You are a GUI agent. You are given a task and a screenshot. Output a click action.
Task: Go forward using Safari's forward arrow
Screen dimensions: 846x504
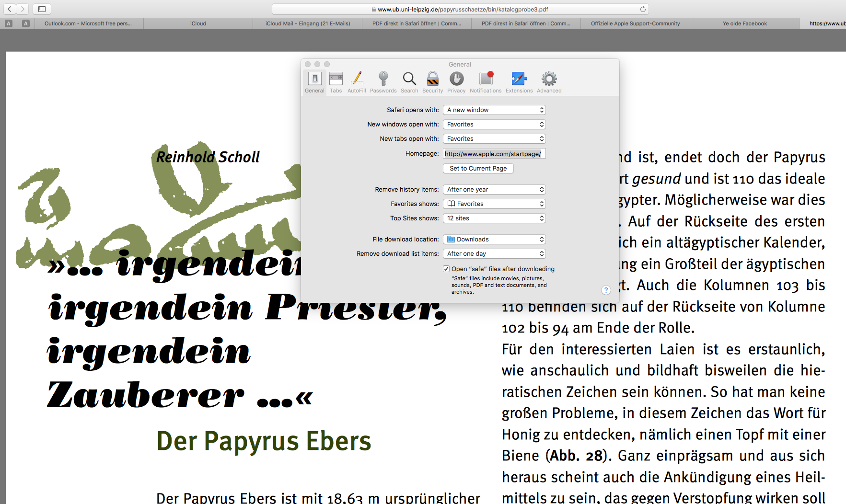point(22,9)
